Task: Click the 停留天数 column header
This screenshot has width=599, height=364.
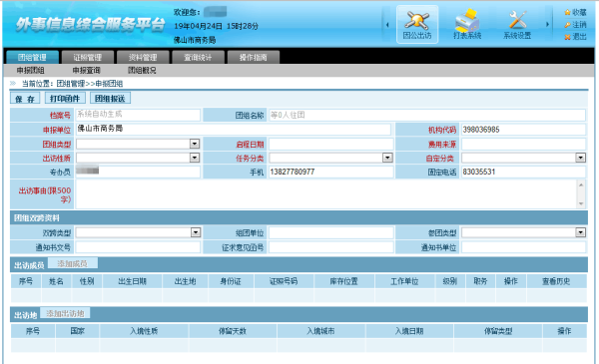Action: click(x=233, y=331)
